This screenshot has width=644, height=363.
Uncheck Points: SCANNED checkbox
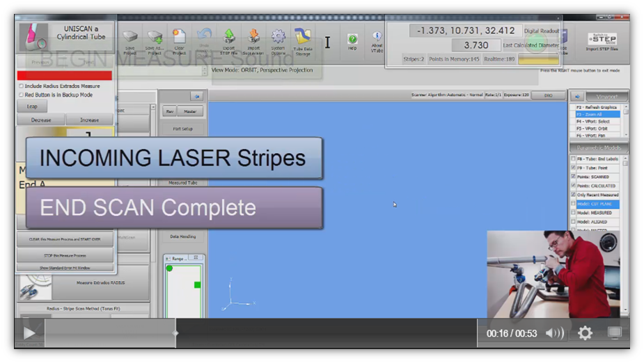pos(573,177)
